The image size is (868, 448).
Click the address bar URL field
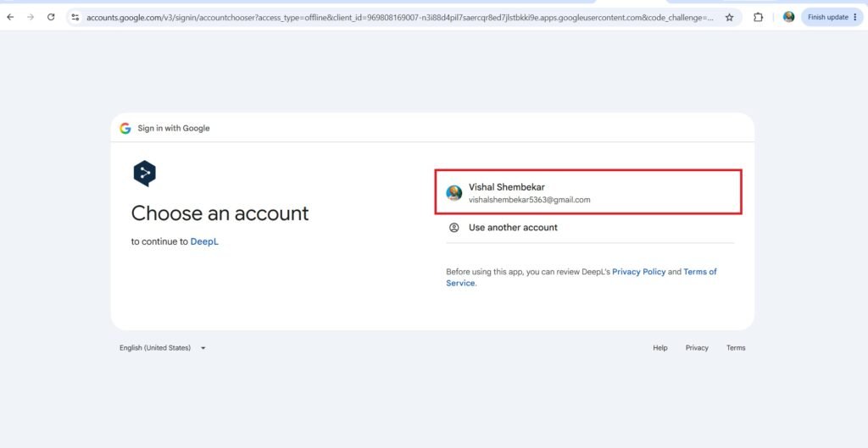(x=400, y=17)
